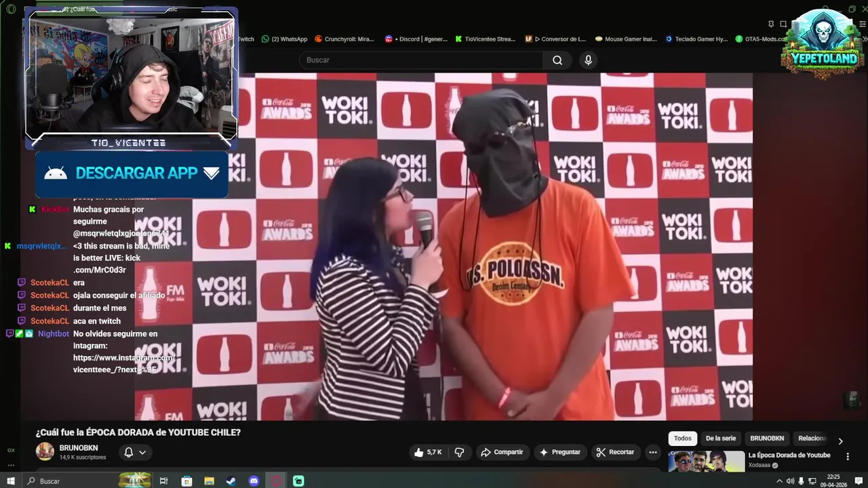This screenshot has height=488, width=868.
Task: Click the microphone tray icon
Action: pos(800,481)
